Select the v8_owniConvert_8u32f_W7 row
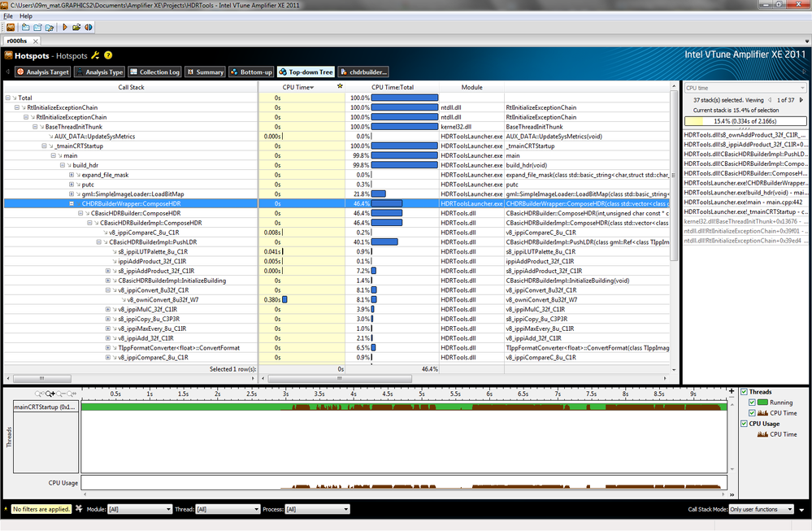The width and height of the screenshot is (812, 531). pyautogui.click(x=337, y=299)
